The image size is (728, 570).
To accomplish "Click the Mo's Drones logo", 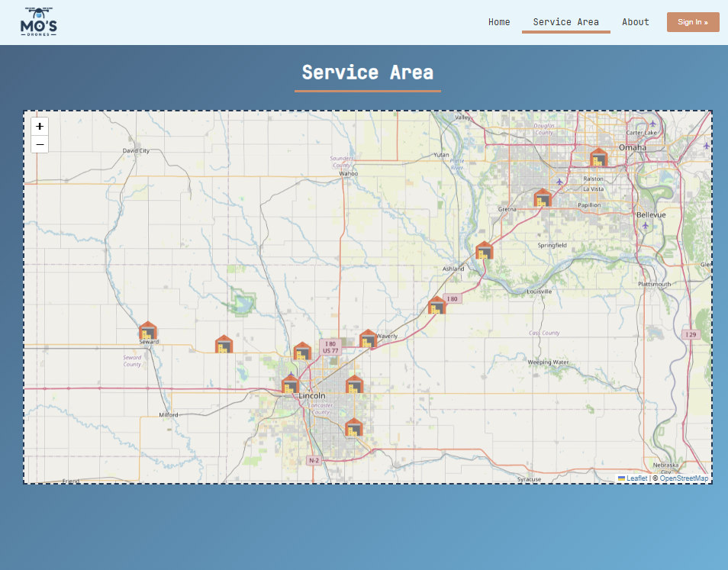I will pyautogui.click(x=38, y=22).
